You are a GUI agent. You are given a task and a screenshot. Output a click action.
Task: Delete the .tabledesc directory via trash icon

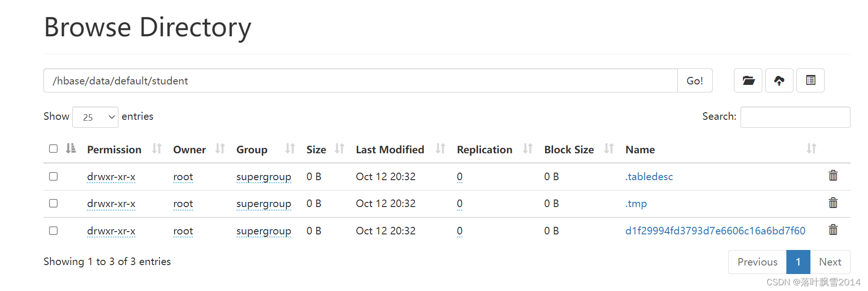tap(833, 176)
